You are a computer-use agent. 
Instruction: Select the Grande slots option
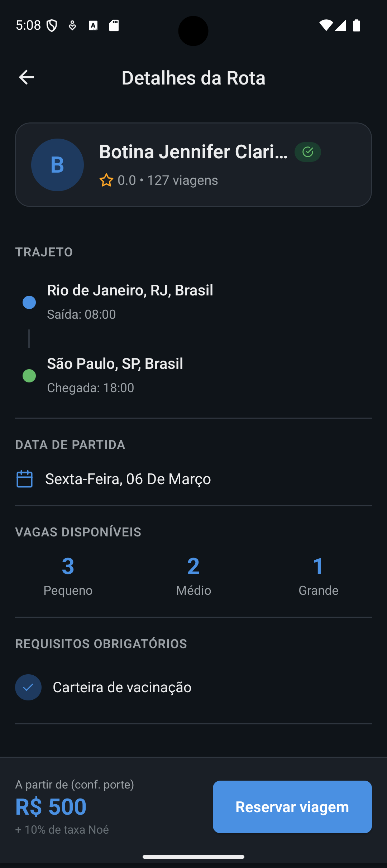pos(318,575)
